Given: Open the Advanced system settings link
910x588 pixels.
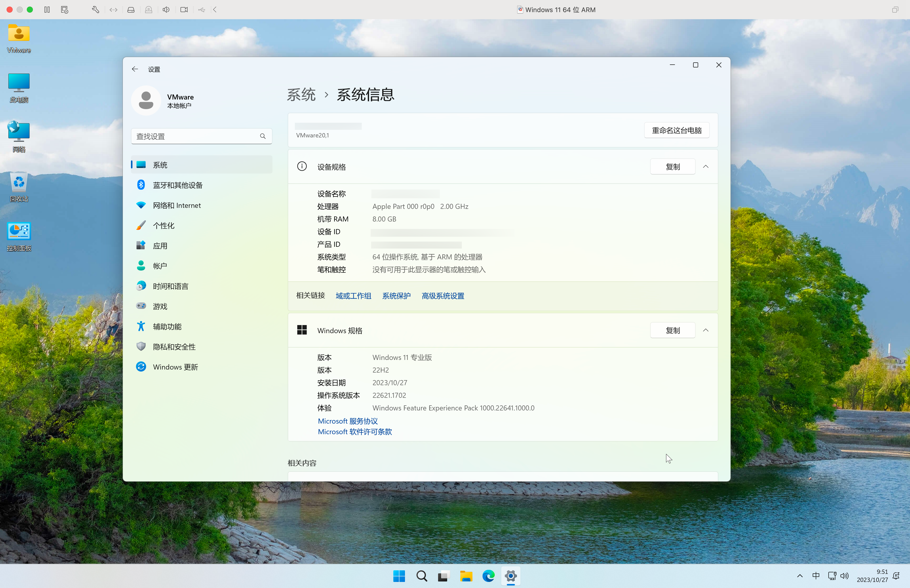Looking at the screenshot, I should pyautogui.click(x=442, y=296).
